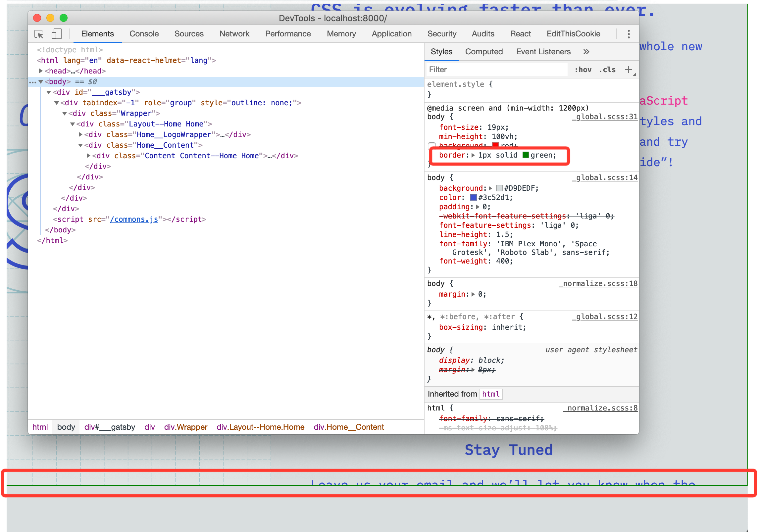Toggle the device toolbar icon
The image size is (758, 532).
tap(57, 34)
